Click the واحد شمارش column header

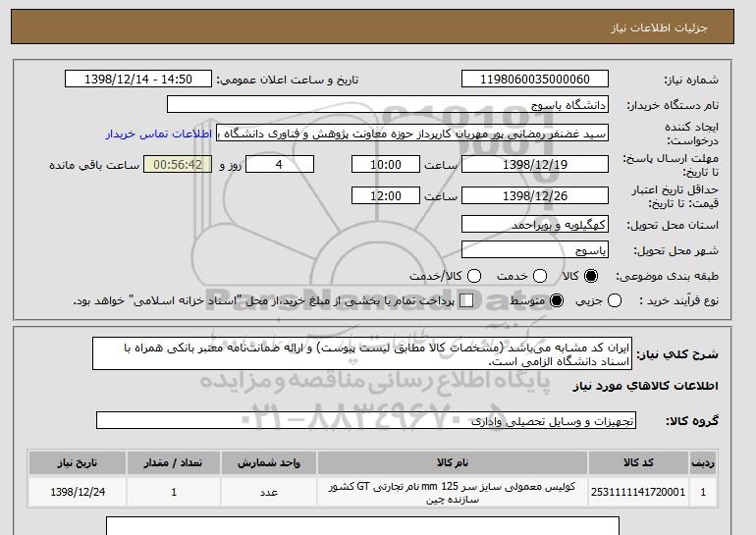pos(269,462)
